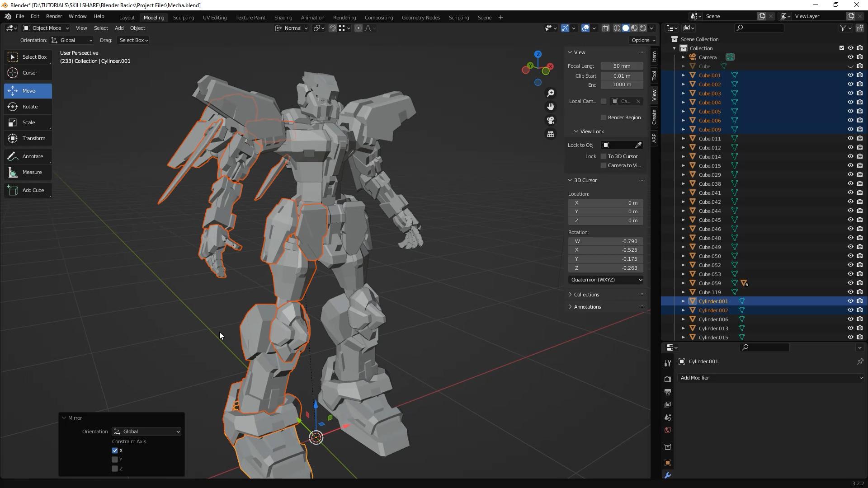
Task: Activate the Cursor tool
Action: (x=28, y=73)
